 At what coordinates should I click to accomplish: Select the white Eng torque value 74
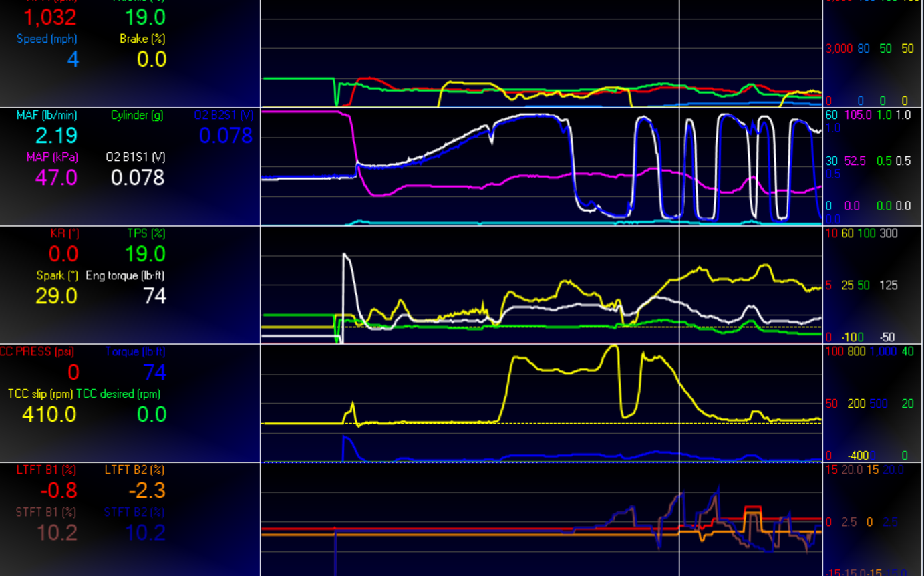point(154,296)
